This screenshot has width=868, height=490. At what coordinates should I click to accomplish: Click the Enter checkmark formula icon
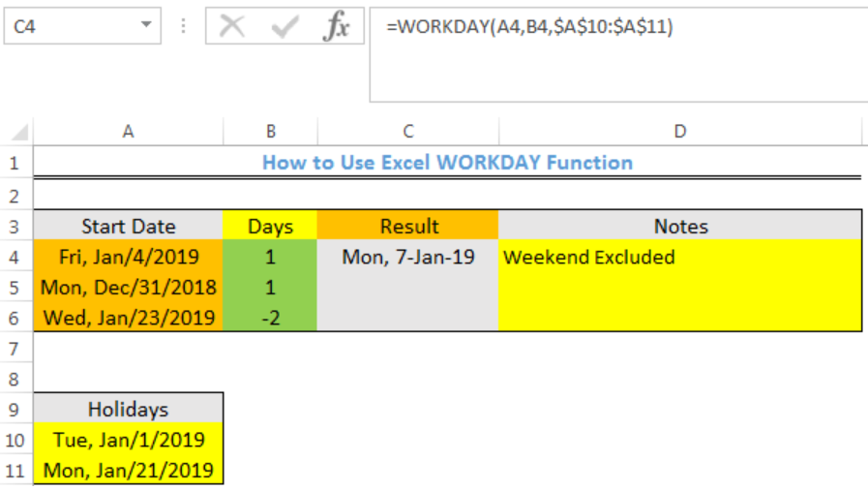click(x=285, y=26)
